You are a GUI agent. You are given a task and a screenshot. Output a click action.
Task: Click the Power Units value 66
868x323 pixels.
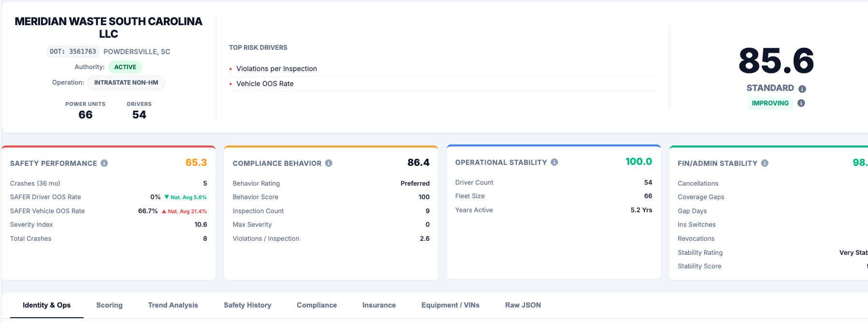point(85,115)
